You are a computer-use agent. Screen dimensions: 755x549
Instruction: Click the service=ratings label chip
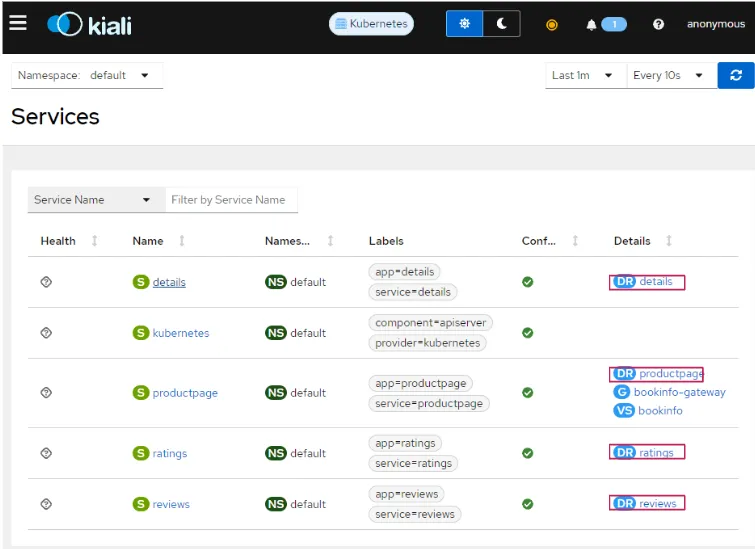[x=413, y=463]
